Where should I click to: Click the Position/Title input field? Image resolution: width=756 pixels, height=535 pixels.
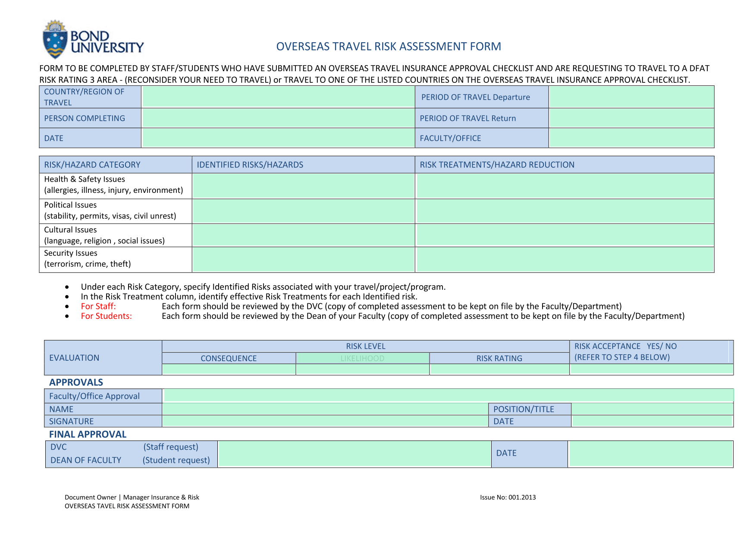tap(652, 409)
